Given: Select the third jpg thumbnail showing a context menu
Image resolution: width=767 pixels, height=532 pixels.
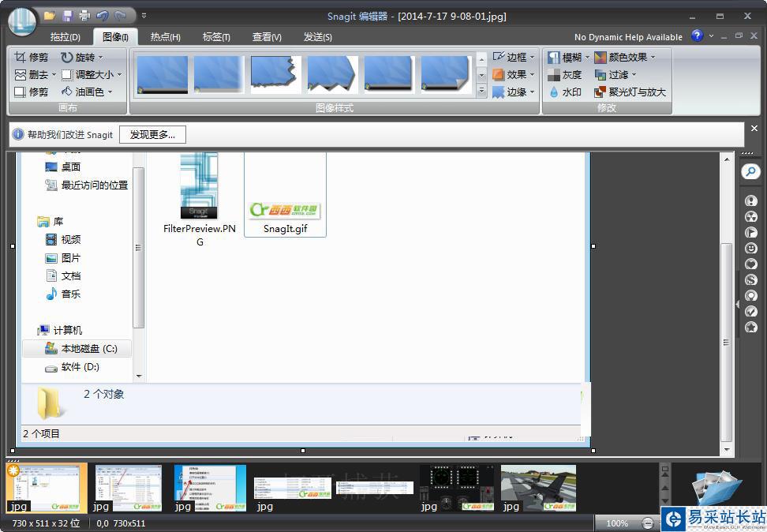Looking at the screenshot, I should tap(210, 488).
